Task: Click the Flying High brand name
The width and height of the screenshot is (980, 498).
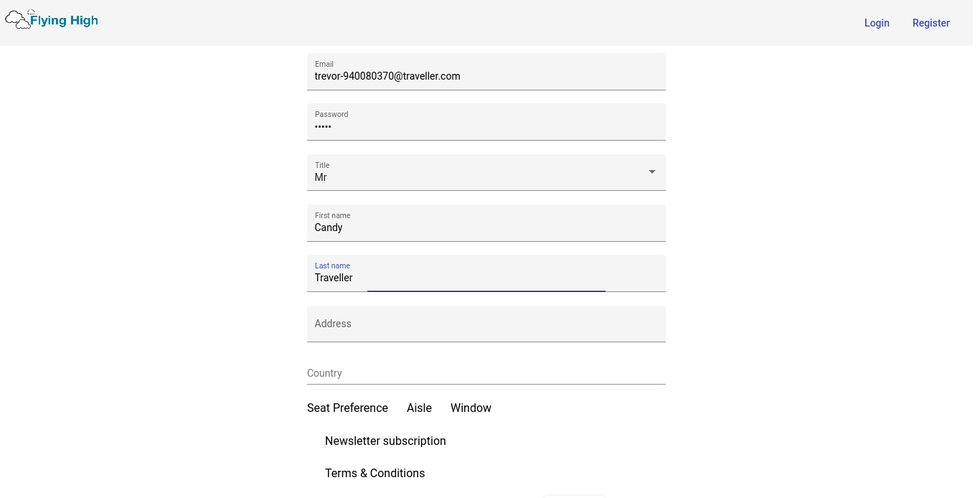Action: [64, 21]
